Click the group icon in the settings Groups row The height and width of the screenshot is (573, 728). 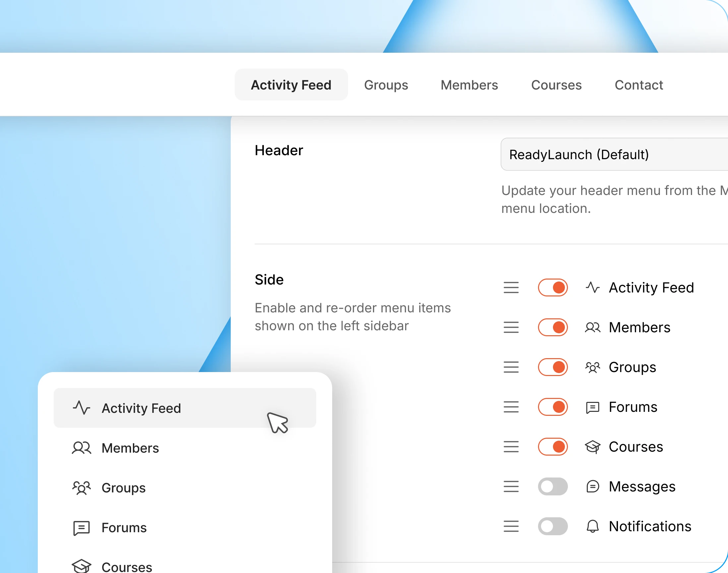[x=592, y=367]
